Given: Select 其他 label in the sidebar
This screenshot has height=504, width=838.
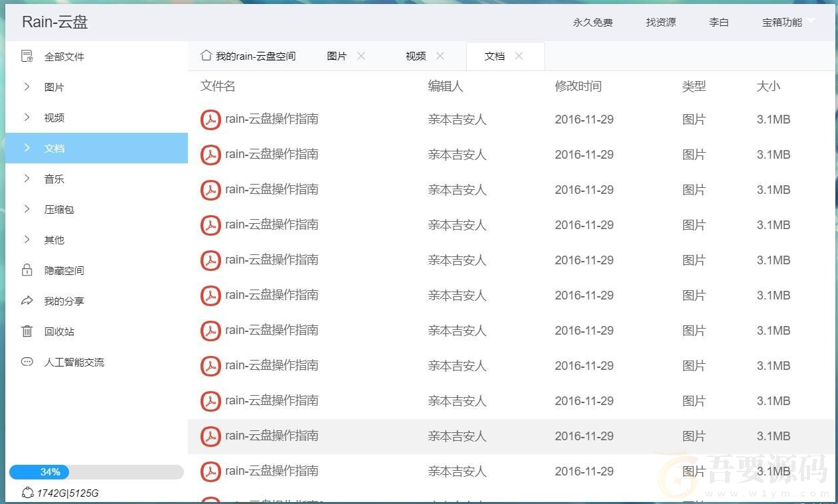Looking at the screenshot, I should tap(54, 240).
